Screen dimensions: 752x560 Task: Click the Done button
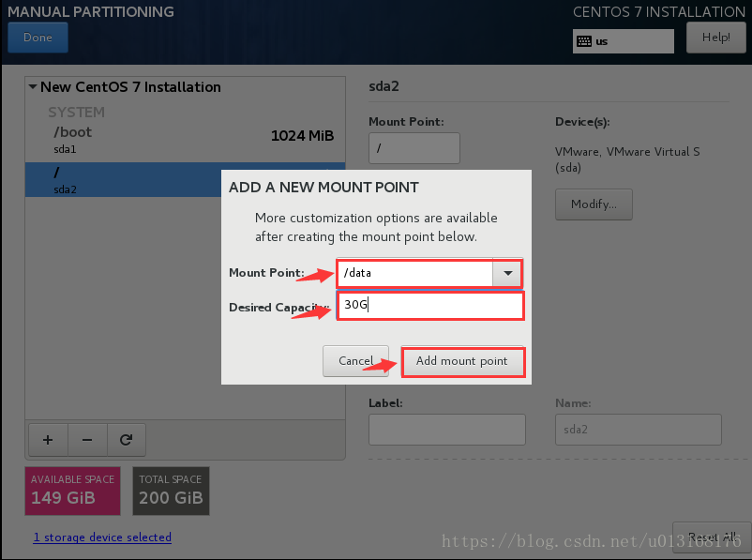tap(38, 38)
